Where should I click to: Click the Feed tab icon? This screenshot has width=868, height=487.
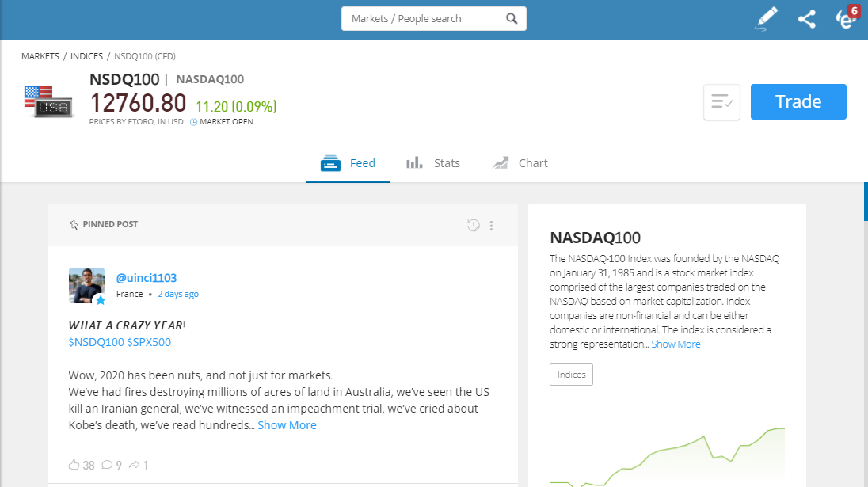[330, 163]
